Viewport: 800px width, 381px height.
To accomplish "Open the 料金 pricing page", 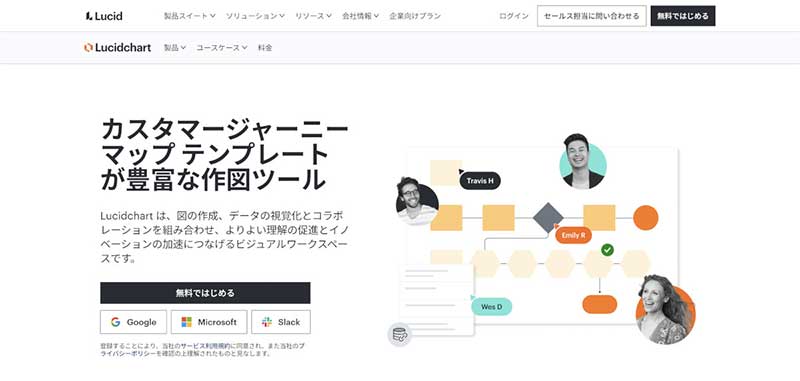I will 265,47.
